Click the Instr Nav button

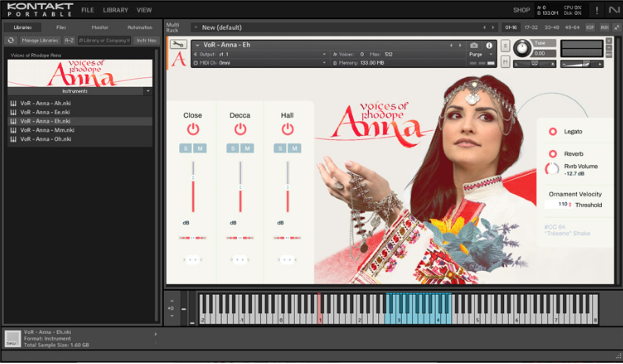tap(147, 40)
